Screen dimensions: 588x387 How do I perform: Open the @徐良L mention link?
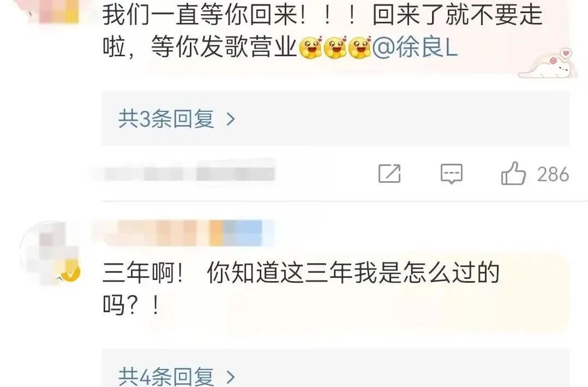pos(415,48)
